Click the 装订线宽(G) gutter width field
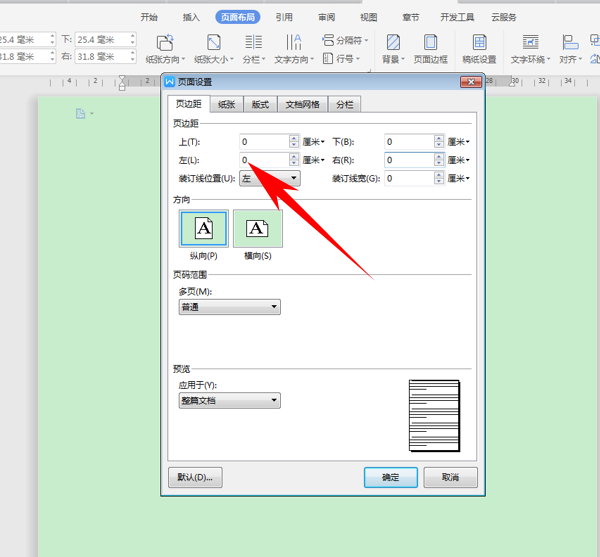 pyautogui.click(x=409, y=178)
